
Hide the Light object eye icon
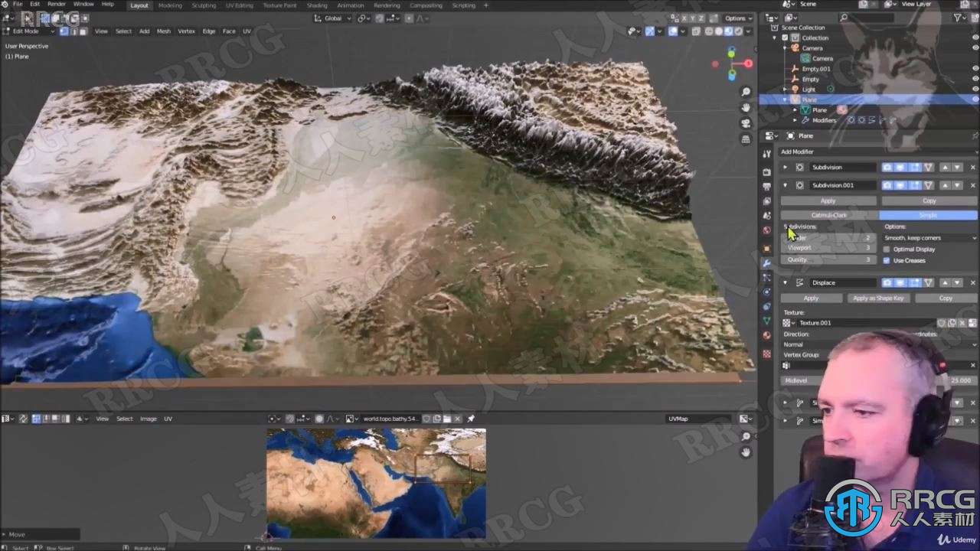[975, 90]
